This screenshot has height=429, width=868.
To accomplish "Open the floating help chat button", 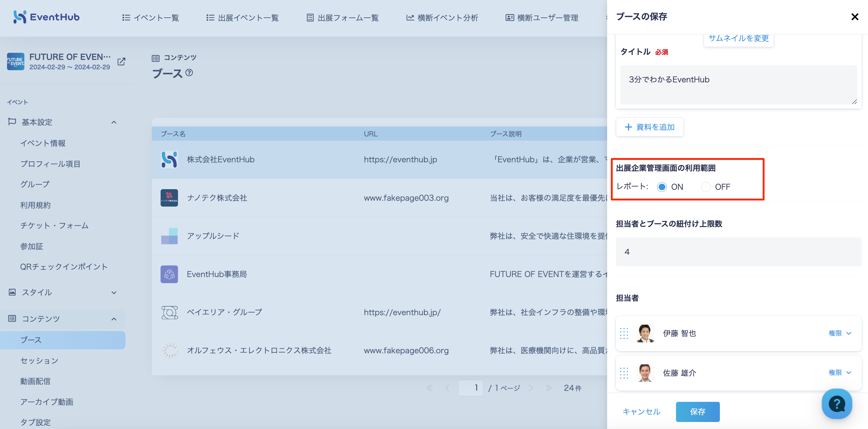I will [x=837, y=403].
